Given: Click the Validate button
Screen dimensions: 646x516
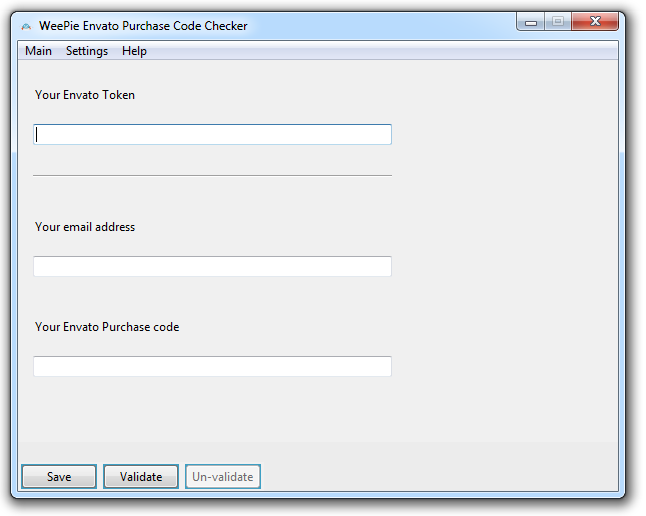Looking at the screenshot, I should coord(141,476).
